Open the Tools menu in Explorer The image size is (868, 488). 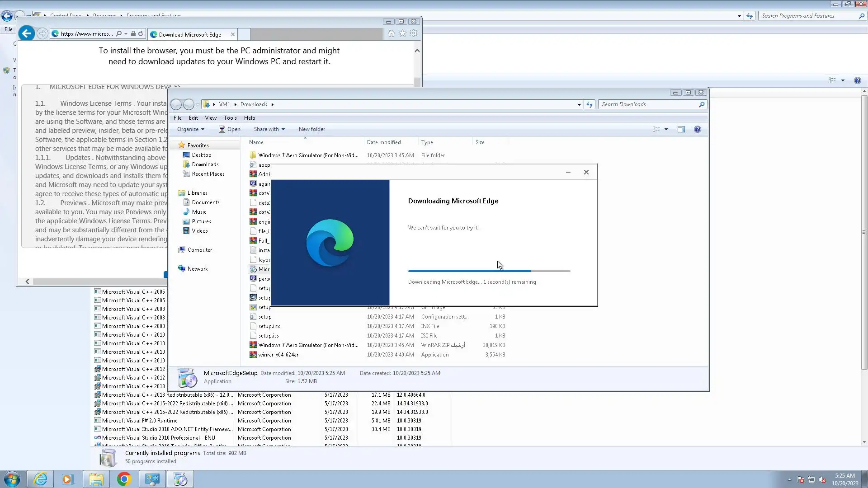[x=230, y=118]
